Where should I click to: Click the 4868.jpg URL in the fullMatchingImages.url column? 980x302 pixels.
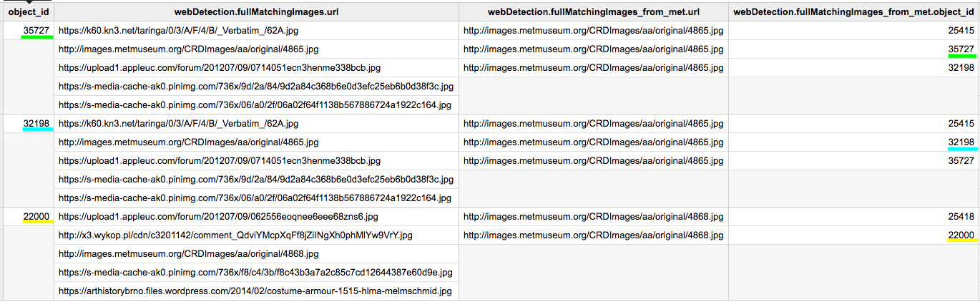(188, 254)
